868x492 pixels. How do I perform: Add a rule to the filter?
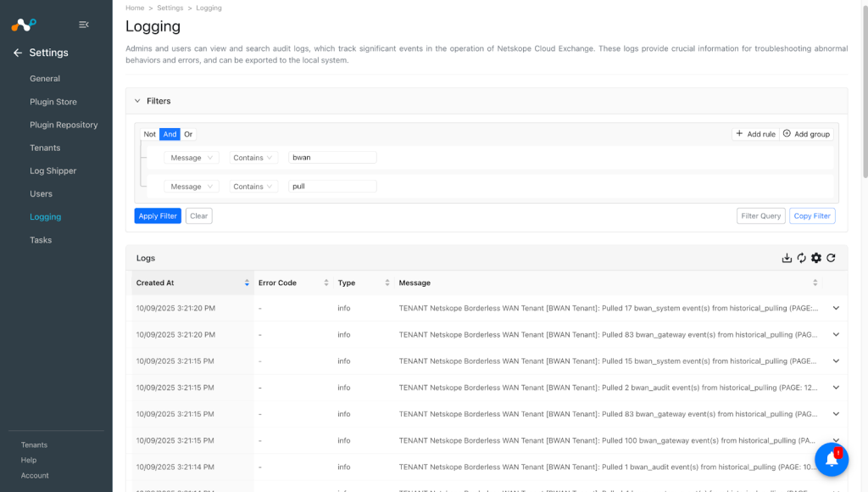click(755, 134)
